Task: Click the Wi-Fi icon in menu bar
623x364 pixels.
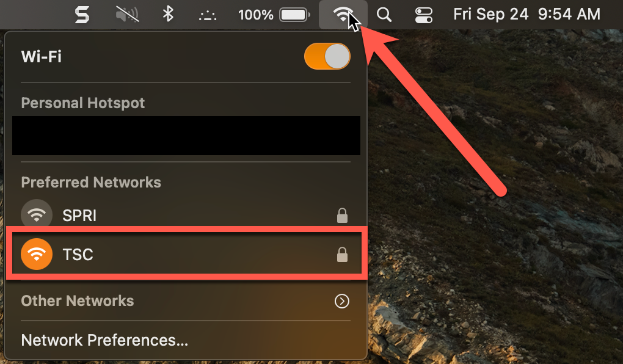Action: (343, 15)
